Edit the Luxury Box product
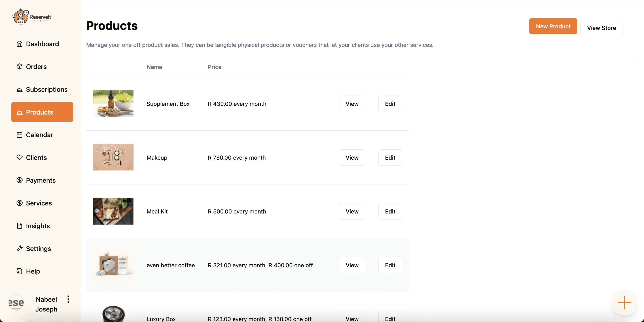 click(390, 316)
